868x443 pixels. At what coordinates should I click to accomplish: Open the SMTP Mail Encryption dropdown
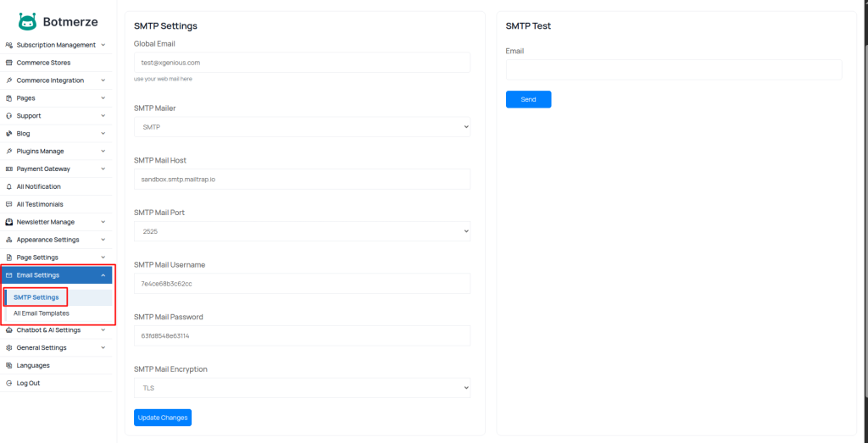pyautogui.click(x=302, y=388)
